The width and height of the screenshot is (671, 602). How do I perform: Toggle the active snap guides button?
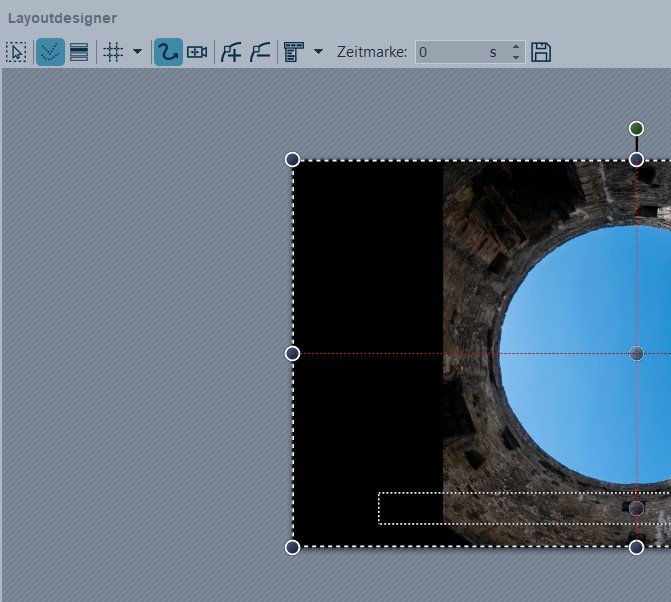(50, 52)
